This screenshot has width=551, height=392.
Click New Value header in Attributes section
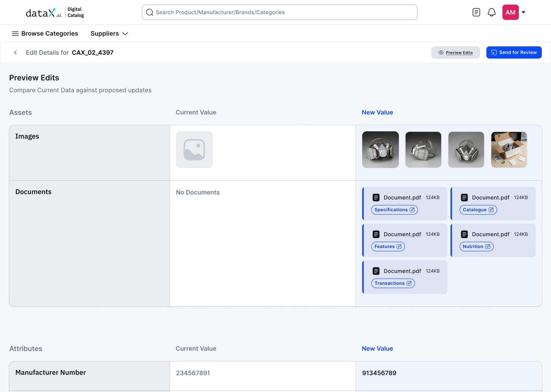[377, 348]
